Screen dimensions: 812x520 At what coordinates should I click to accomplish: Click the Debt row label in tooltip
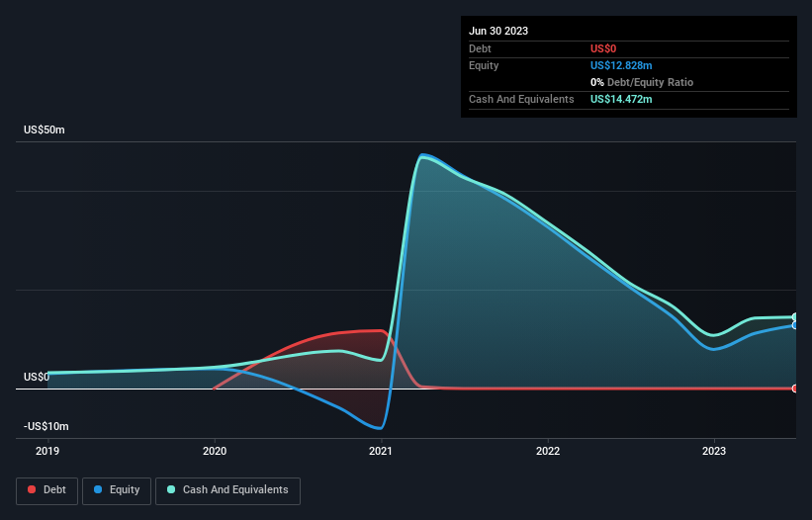[x=480, y=48]
